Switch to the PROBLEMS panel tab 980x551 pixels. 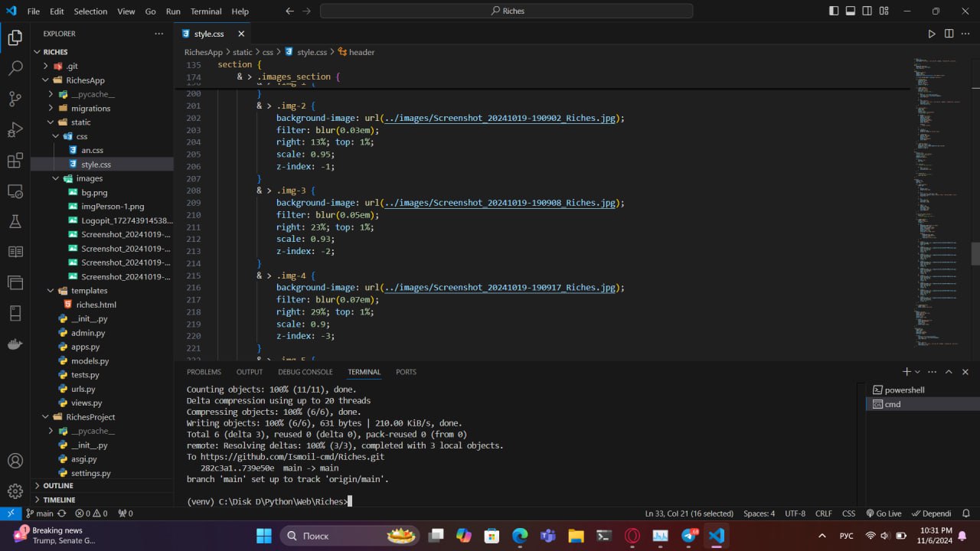[204, 372]
